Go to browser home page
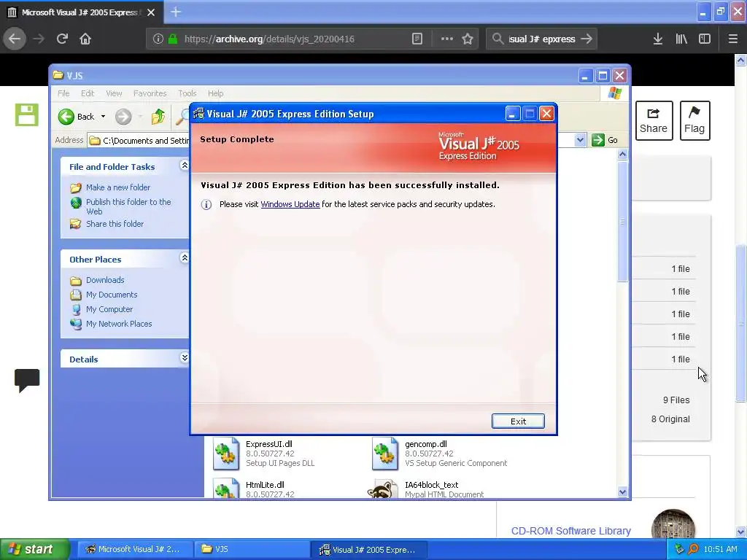 [85, 39]
